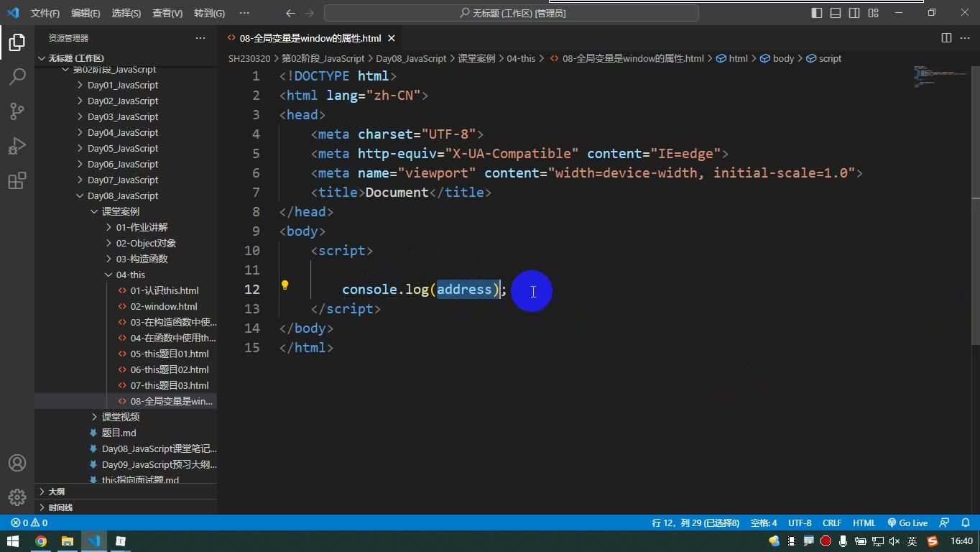Open the 编辑(E) menu

[85, 13]
